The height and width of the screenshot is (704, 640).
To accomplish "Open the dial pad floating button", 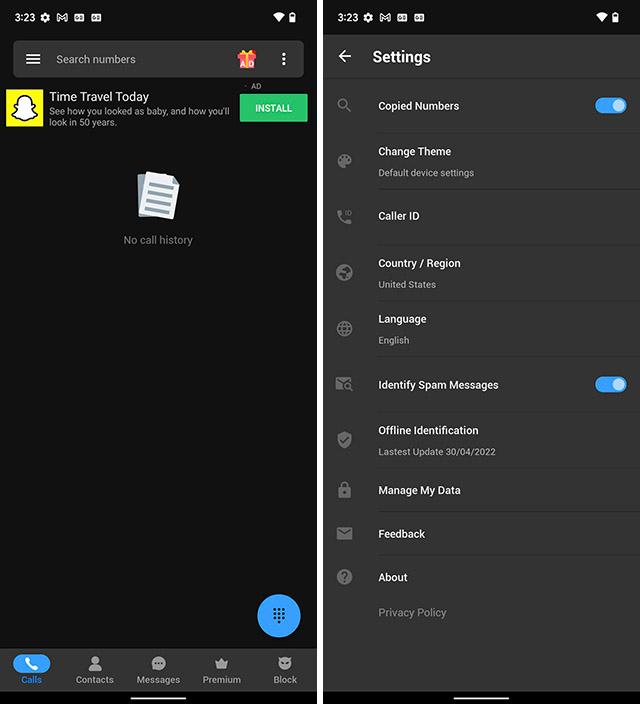I will tap(279, 616).
